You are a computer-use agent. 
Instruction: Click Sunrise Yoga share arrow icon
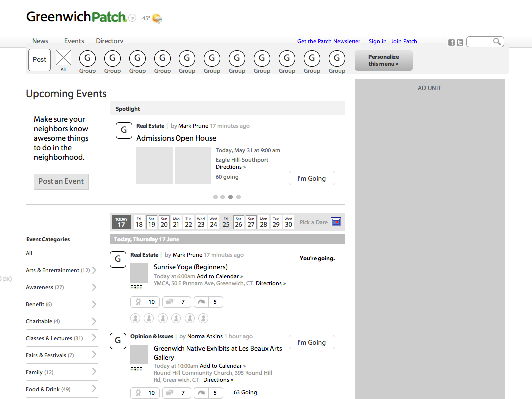click(201, 302)
